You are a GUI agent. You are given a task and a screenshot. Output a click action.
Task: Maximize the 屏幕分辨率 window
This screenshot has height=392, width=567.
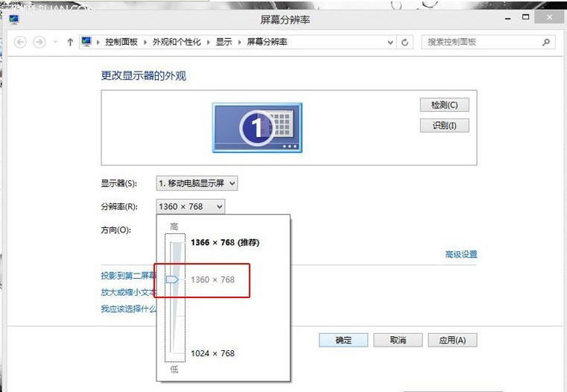pyautogui.click(x=526, y=17)
